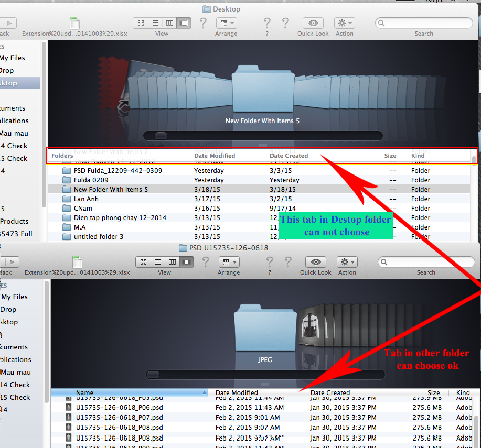This screenshot has width=481, height=448.
Task: Click Lan Anh folder icon
Action: pos(67,199)
